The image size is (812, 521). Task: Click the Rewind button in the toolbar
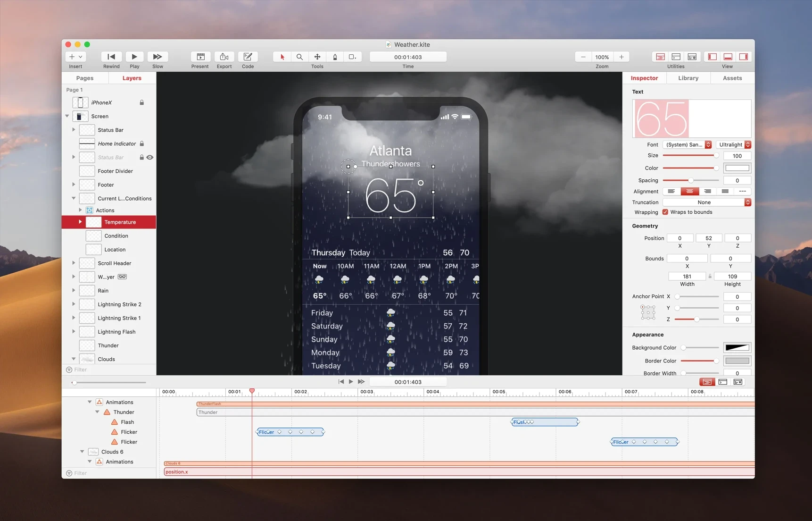pos(111,57)
